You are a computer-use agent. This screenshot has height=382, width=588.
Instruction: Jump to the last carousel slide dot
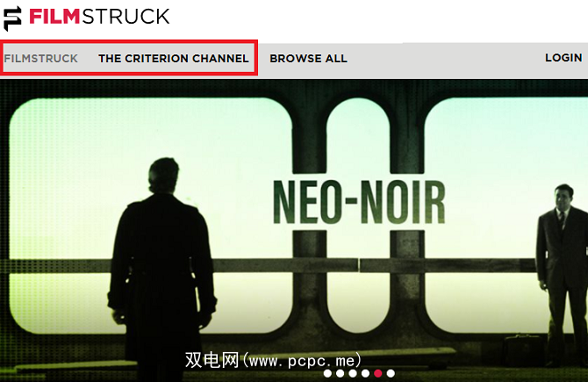(391, 373)
